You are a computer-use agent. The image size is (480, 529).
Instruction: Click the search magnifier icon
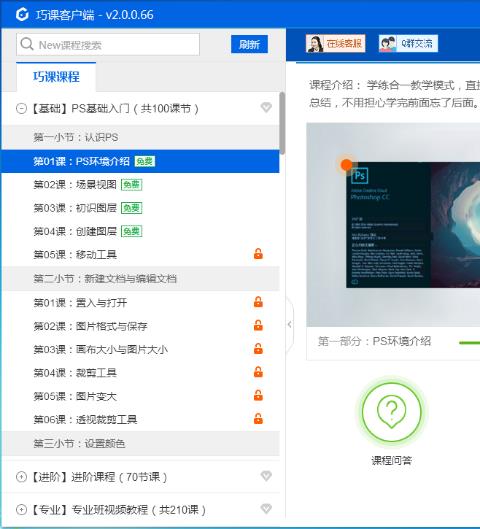pyautogui.click(x=27, y=44)
